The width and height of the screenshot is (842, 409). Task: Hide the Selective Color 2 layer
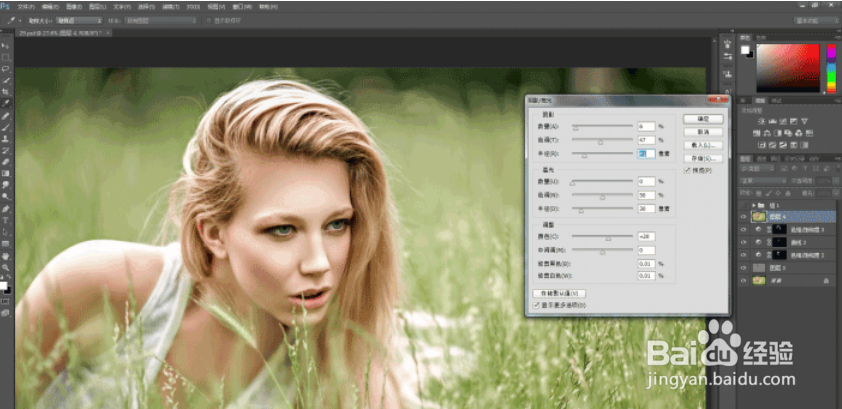(x=744, y=254)
